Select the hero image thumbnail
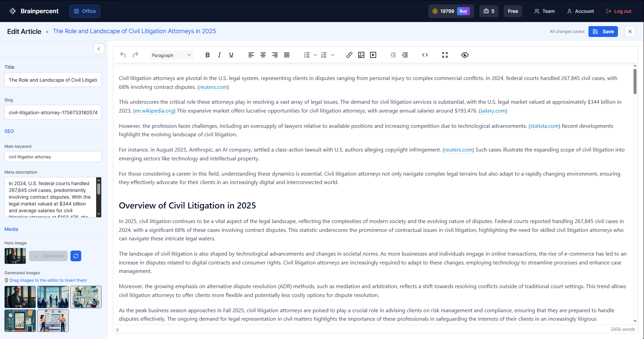Screen dimensions: 644x339 (15, 256)
